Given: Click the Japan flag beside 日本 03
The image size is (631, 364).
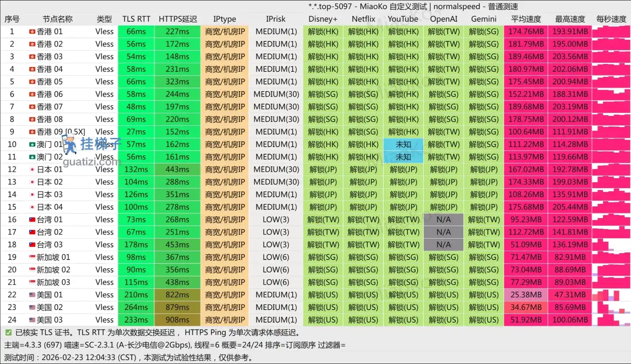Looking at the screenshot, I should coord(32,194).
